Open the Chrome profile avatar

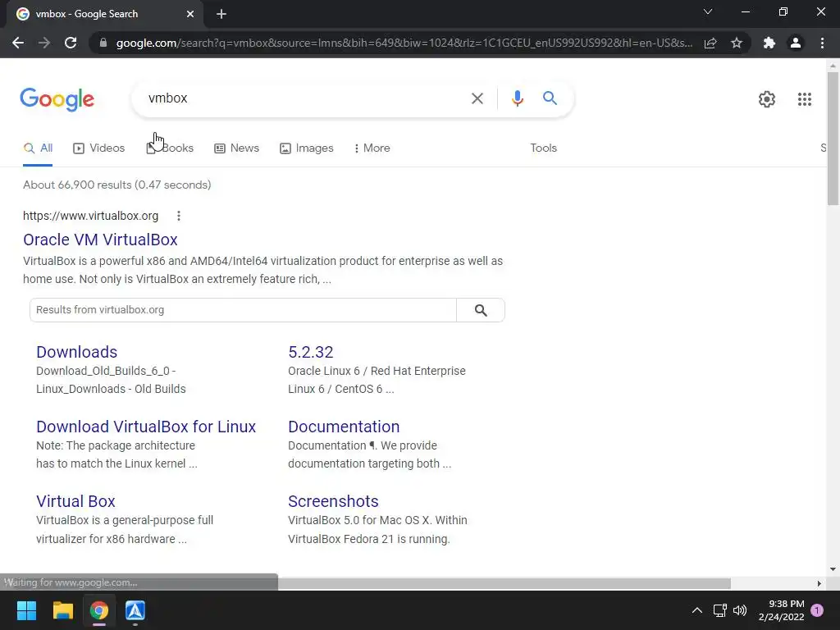(x=796, y=43)
